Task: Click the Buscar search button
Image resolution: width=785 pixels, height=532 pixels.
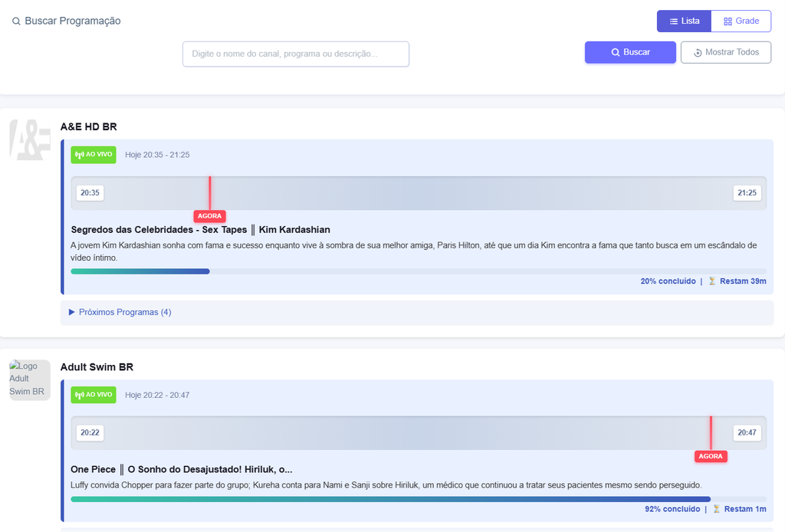Action: [630, 52]
